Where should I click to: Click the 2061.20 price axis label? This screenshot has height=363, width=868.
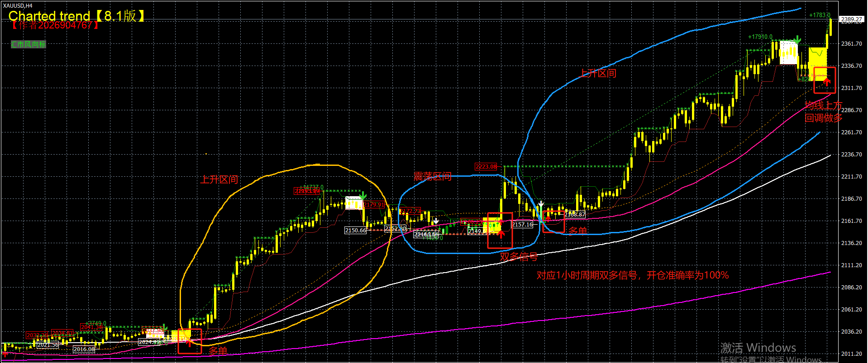pyautogui.click(x=851, y=310)
